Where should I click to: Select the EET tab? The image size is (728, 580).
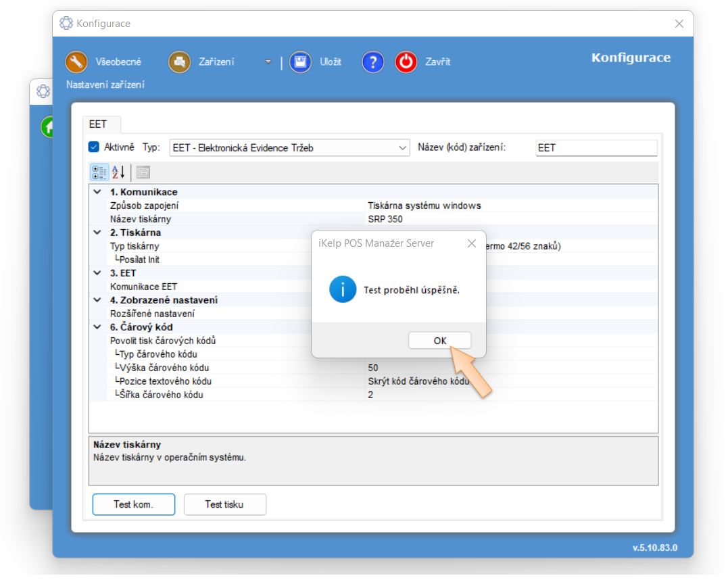coord(98,124)
